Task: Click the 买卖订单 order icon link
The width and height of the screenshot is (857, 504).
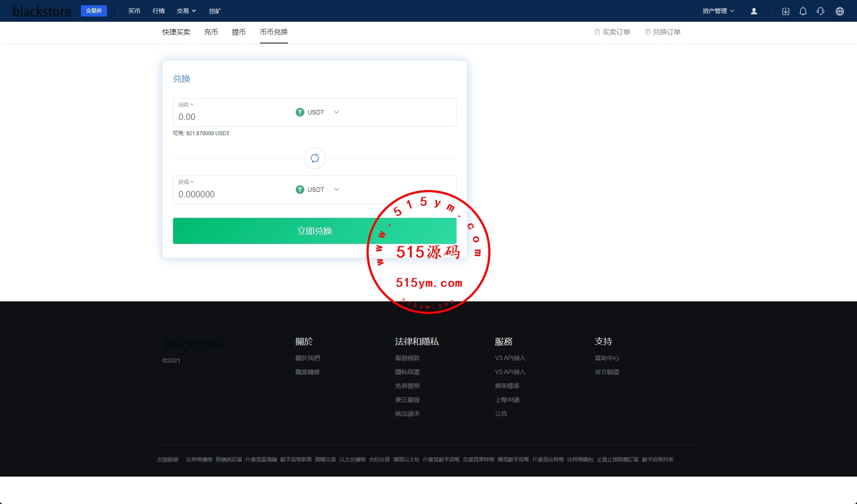Action: (612, 32)
